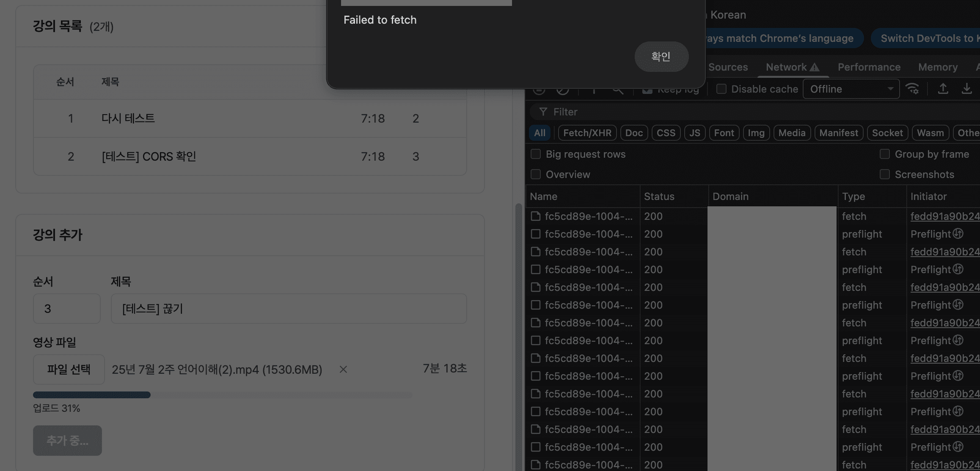980x471 pixels.
Task: Select the lecture row 다시 테스트
Action: pyautogui.click(x=250, y=118)
